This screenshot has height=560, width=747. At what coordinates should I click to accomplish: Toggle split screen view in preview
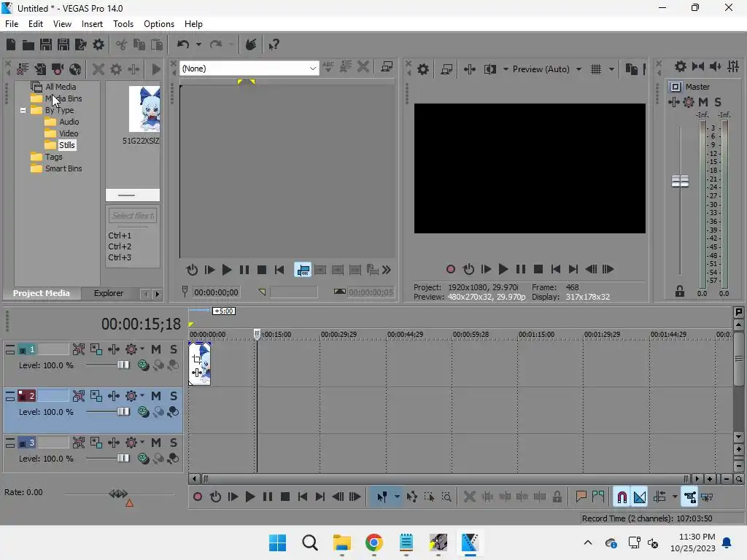(490, 69)
